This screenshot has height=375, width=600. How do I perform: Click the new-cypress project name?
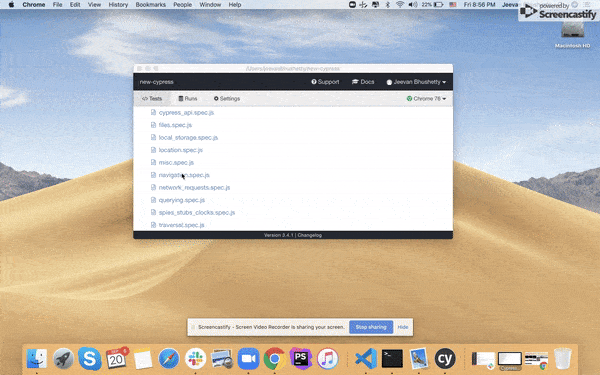157,82
